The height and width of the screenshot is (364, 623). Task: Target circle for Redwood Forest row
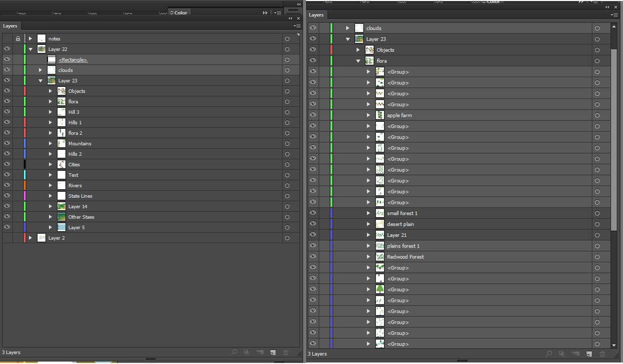597,257
